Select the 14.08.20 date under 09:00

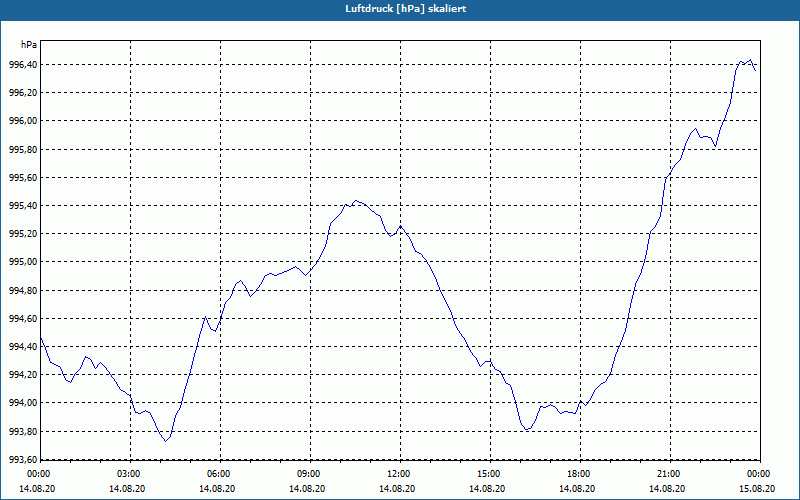coord(307,488)
